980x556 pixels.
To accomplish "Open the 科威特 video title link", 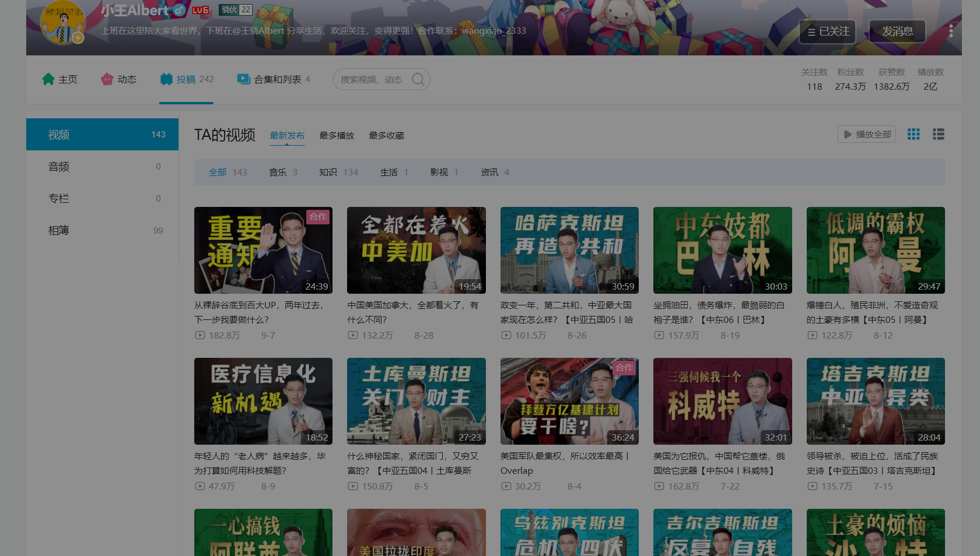I will (x=719, y=463).
